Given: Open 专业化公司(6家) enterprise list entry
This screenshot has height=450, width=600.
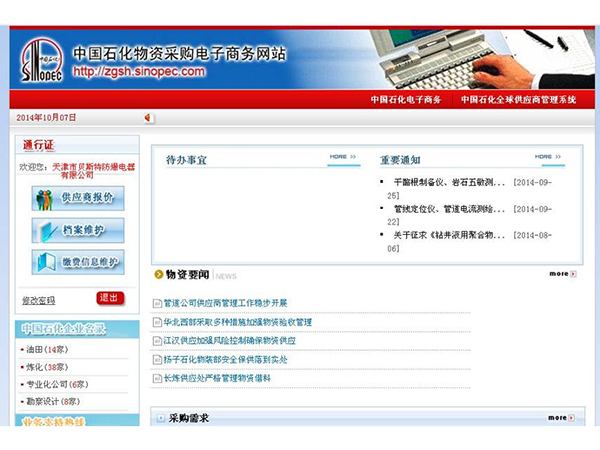Looking at the screenshot, I should 57,384.
